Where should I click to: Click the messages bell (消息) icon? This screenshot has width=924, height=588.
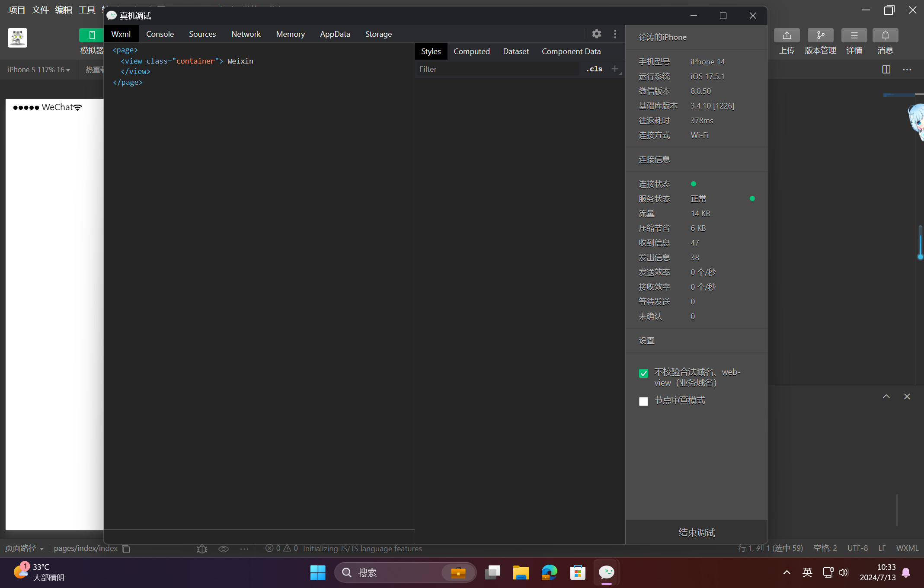pyautogui.click(x=885, y=35)
